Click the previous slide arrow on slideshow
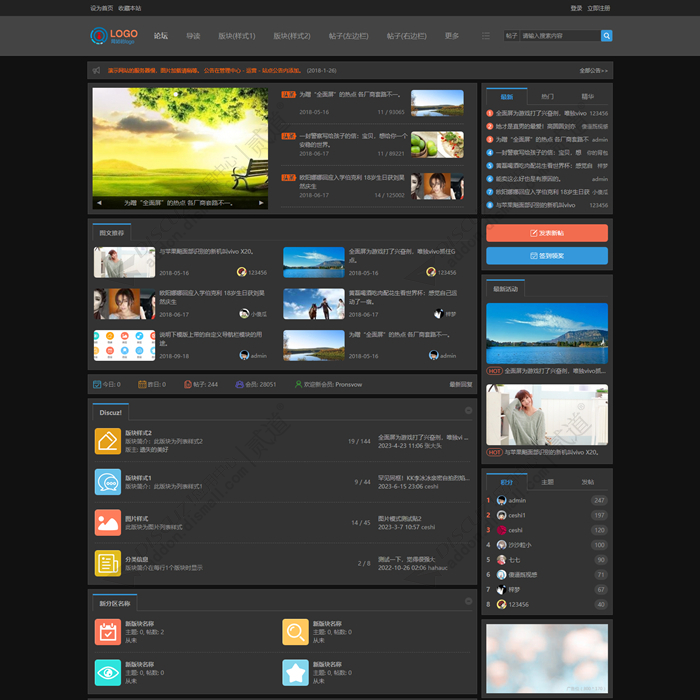700x700 pixels. pyautogui.click(x=99, y=203)
